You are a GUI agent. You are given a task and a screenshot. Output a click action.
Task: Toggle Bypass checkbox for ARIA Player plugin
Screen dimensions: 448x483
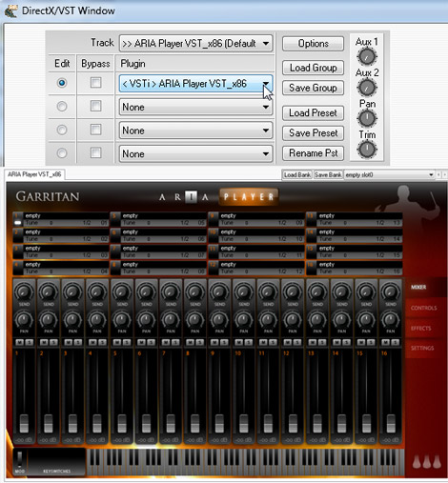click(x=95, y=83)
